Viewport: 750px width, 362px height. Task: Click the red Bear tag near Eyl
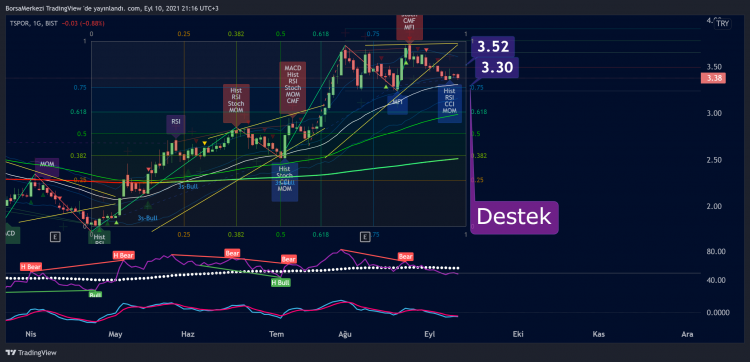pos(406,257)
